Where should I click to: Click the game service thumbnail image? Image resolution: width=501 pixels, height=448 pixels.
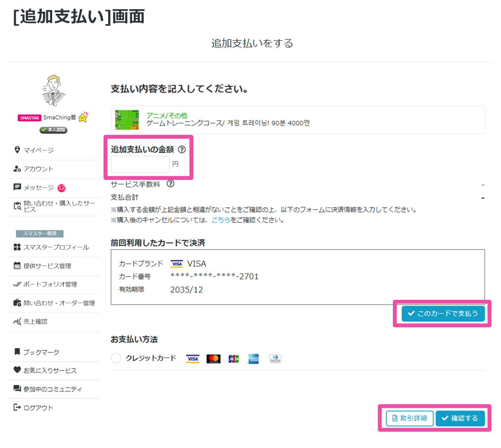pyautogui.click(x=127, y=120)
